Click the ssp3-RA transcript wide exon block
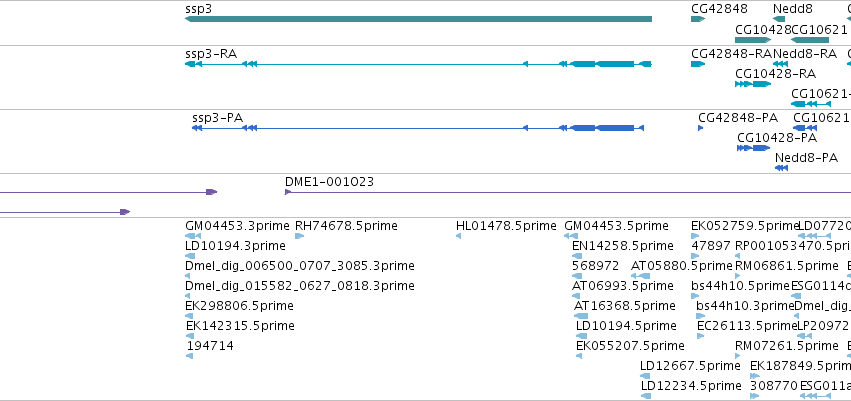 coord(615,64)
